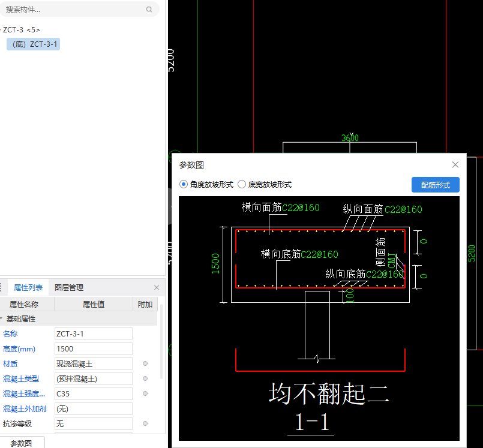The image size is (483, 448).
Task: Click the green 3600 dimension in drawing
Action: pyautogui.click(x=350, y=138)
